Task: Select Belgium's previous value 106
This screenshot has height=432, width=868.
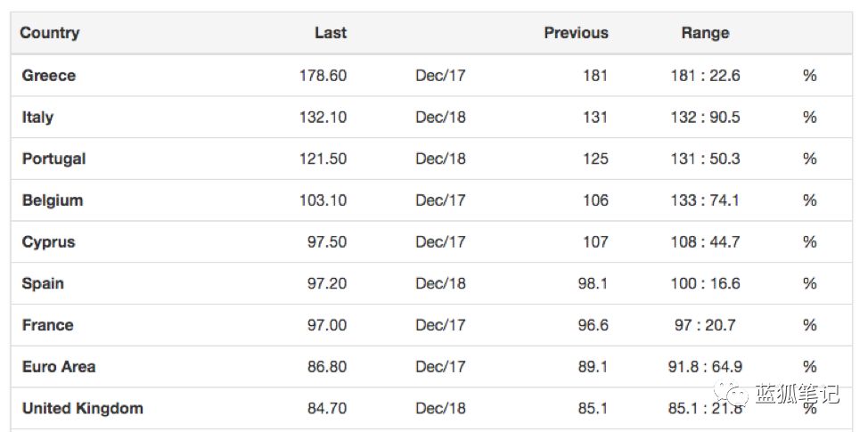Action: [x=595, y=200]
